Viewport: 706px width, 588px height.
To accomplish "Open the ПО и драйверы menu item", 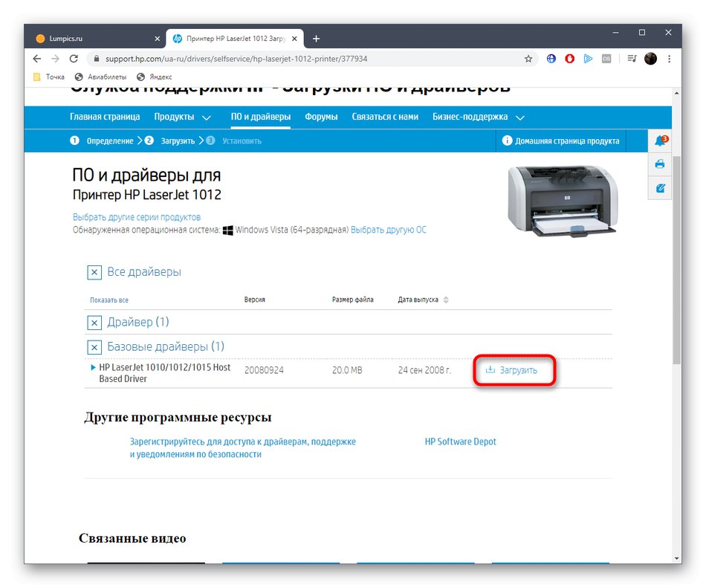I will (261, 117).
